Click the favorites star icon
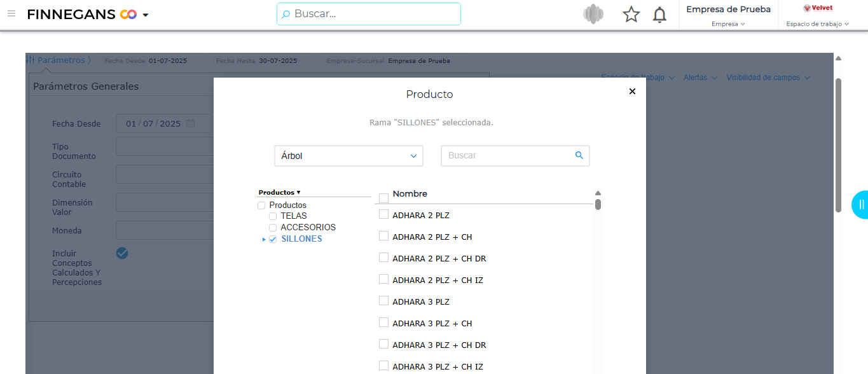 click(x=631, y=15)
